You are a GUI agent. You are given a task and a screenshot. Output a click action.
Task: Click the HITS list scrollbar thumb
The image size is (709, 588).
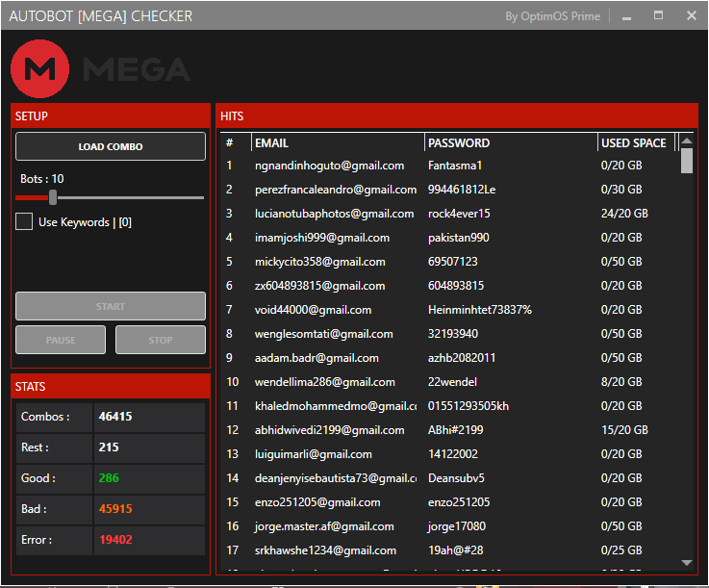point(687,161)
